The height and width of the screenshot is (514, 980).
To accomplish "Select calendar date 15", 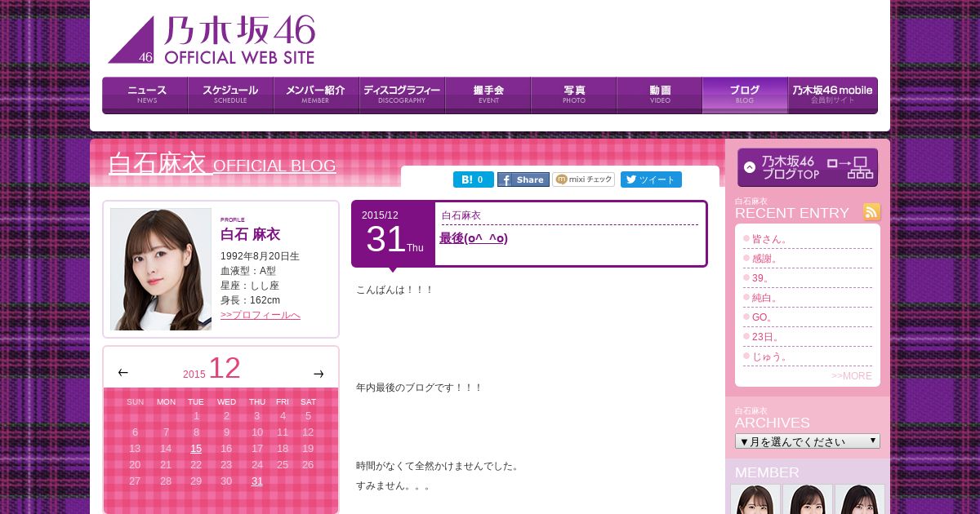I will click(x=196, y=449).
